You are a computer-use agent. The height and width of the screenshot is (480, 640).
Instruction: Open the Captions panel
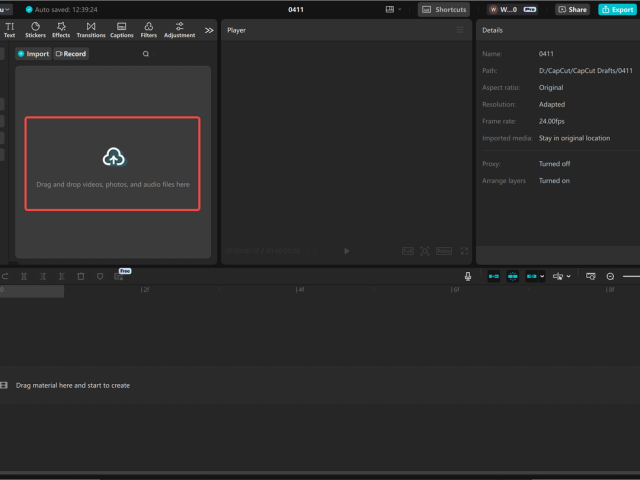click(x=121, y=30)
